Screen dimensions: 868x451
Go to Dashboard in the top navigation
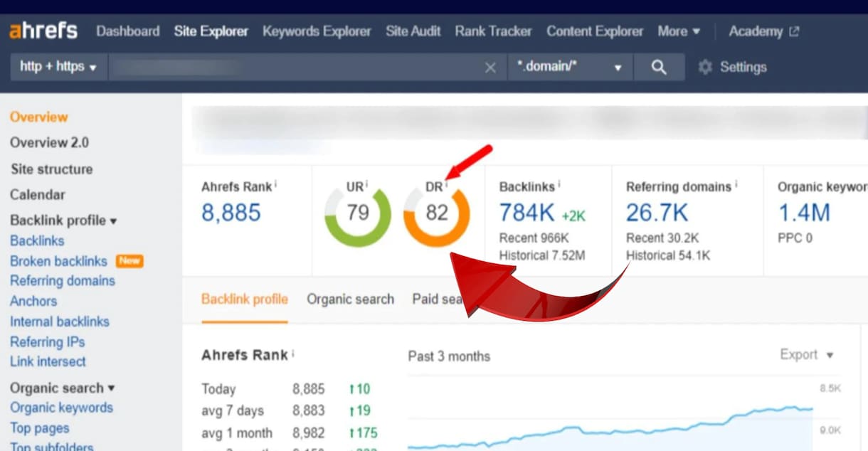coord(128,31)
